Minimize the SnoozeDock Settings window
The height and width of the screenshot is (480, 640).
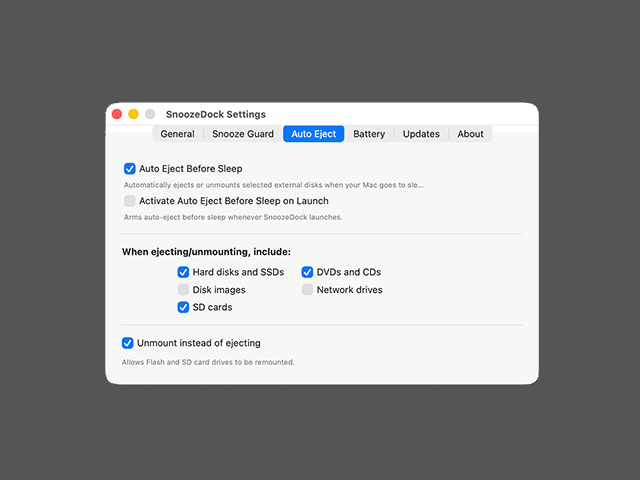pyautogui.click(x=133, y=114)
